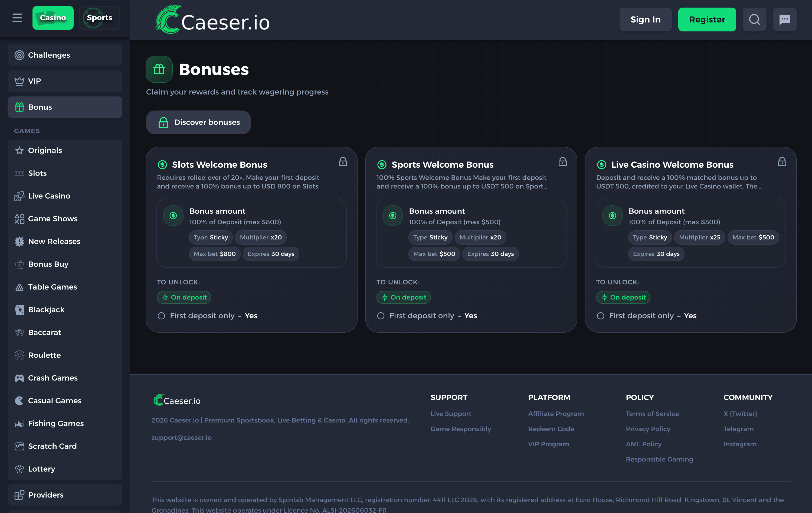Open the Responsible Gaming link
The height and width of the screenshot is (513, 812).
click(659, 459)
